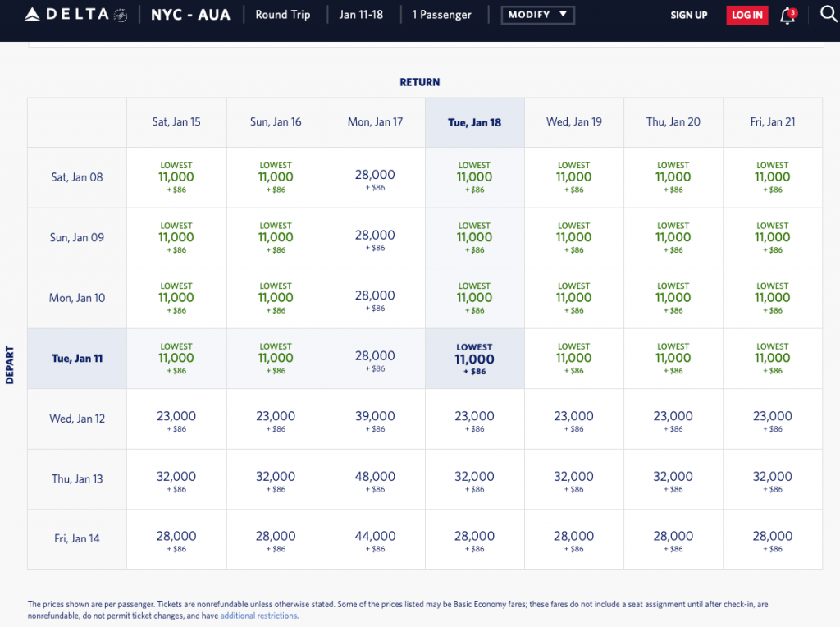Click 1 Passenger in the header
This screenshot has width=840, height=627.
444,15
